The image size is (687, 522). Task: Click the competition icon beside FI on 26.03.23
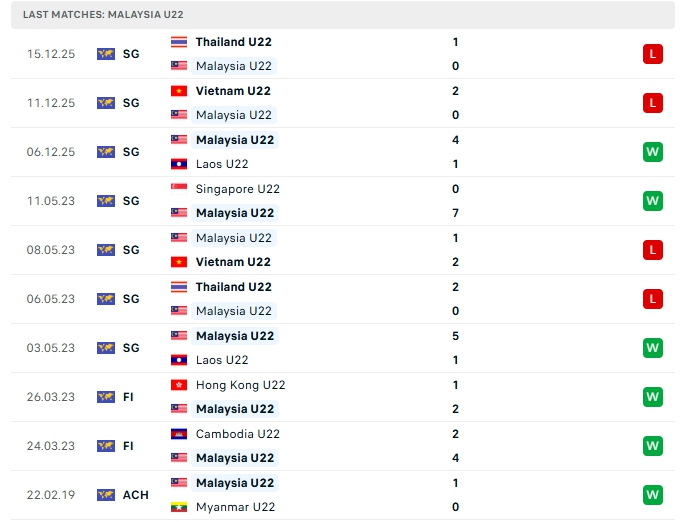coord(106,397)
